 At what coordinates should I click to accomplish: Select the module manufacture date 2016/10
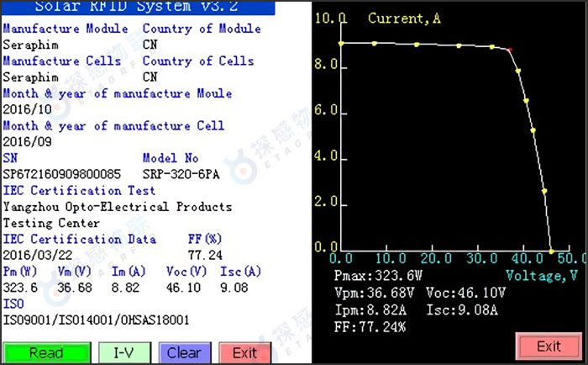point(28,109)
